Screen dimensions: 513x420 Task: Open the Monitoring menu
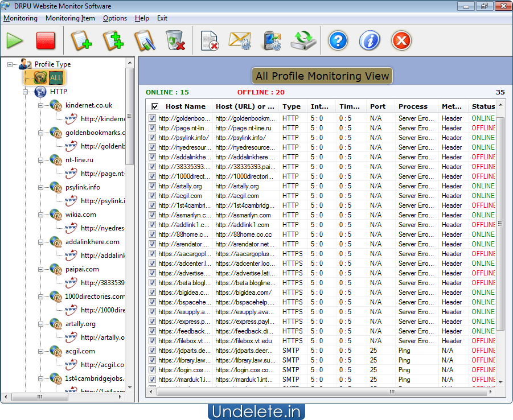20,18
